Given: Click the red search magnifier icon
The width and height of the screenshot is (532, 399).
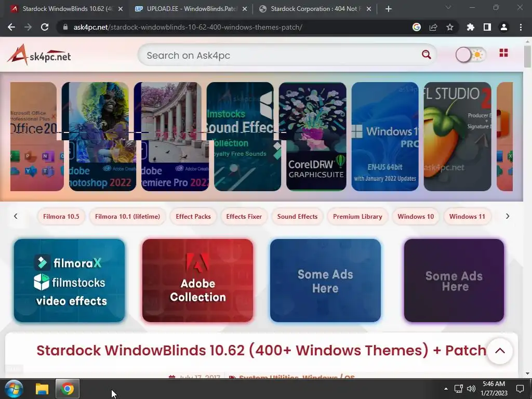Looking at the screenshot, I should tap(427, 54).
